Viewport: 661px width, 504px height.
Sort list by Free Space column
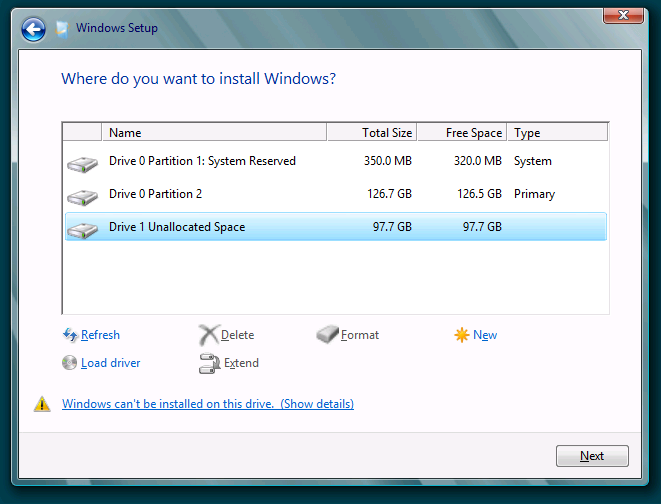pos(462,132)
